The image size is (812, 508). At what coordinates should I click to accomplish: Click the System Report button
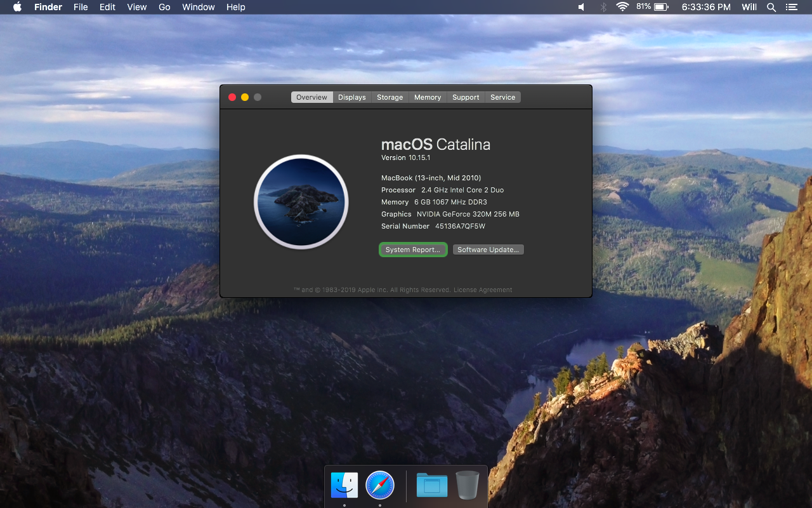tap(413, 250)
